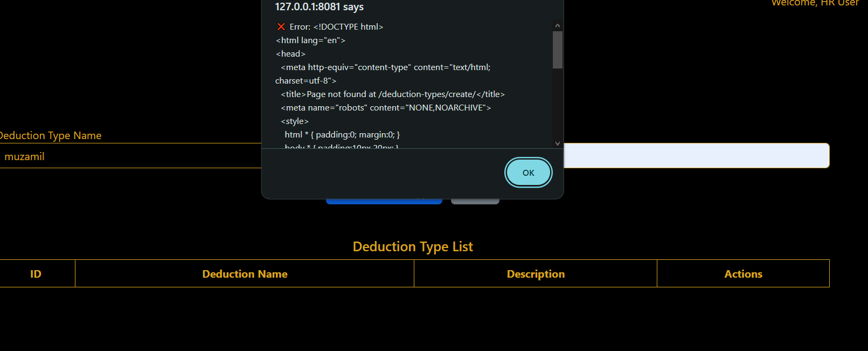The width and height of the screenshot is (868, 351).
Task: Focus the input field containing "muzamil"
Action: pyautogui.click(x=129, y=156)
